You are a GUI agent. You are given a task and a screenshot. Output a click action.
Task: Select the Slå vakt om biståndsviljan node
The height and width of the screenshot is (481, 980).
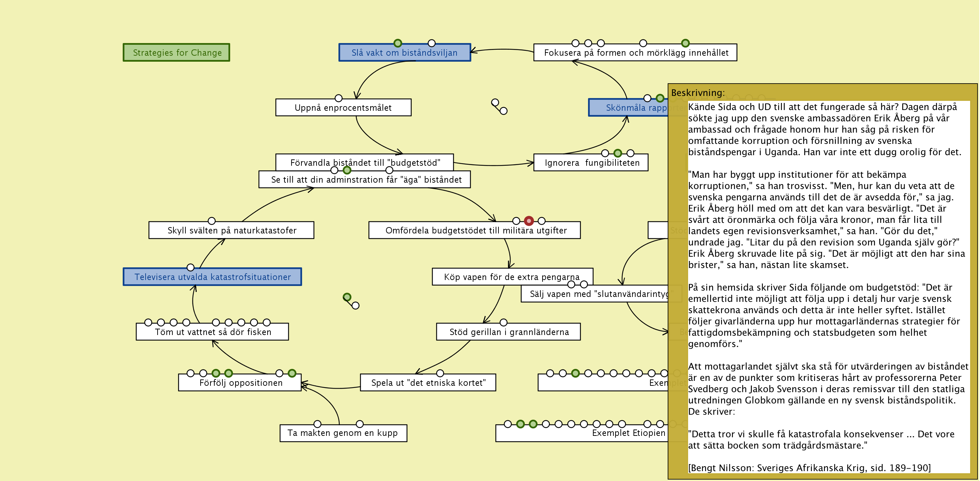click(x=404, y=53)
